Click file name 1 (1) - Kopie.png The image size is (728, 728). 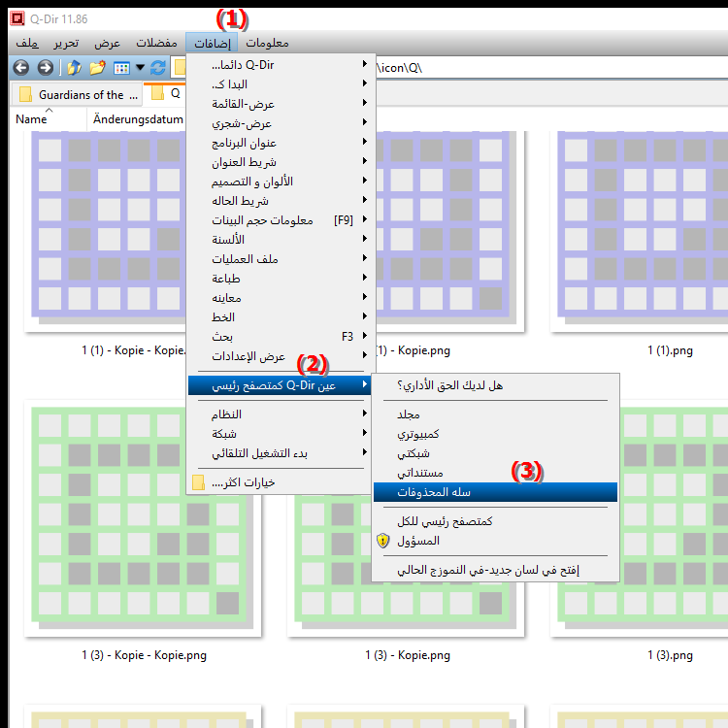coord(413,350)
